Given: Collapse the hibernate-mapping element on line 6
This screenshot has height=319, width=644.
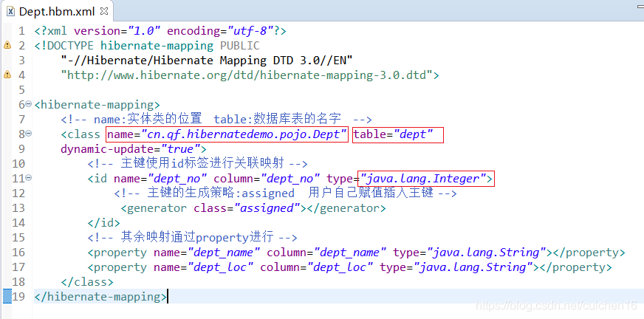Looking at the screenshot, I should coord(28,104).
